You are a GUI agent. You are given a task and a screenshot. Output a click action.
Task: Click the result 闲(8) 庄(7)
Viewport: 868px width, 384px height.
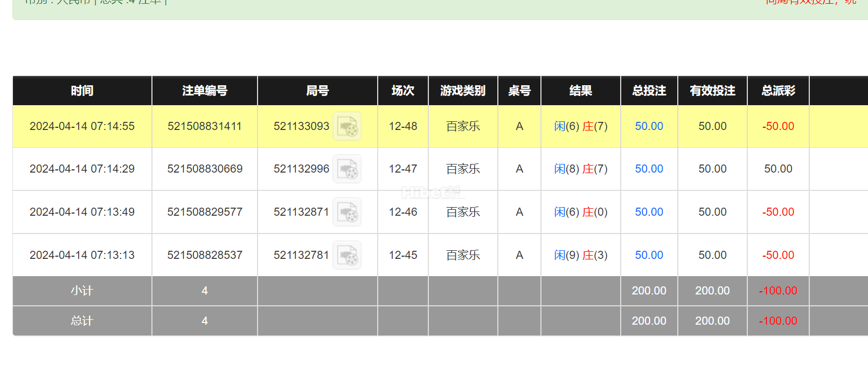point(581,169)
